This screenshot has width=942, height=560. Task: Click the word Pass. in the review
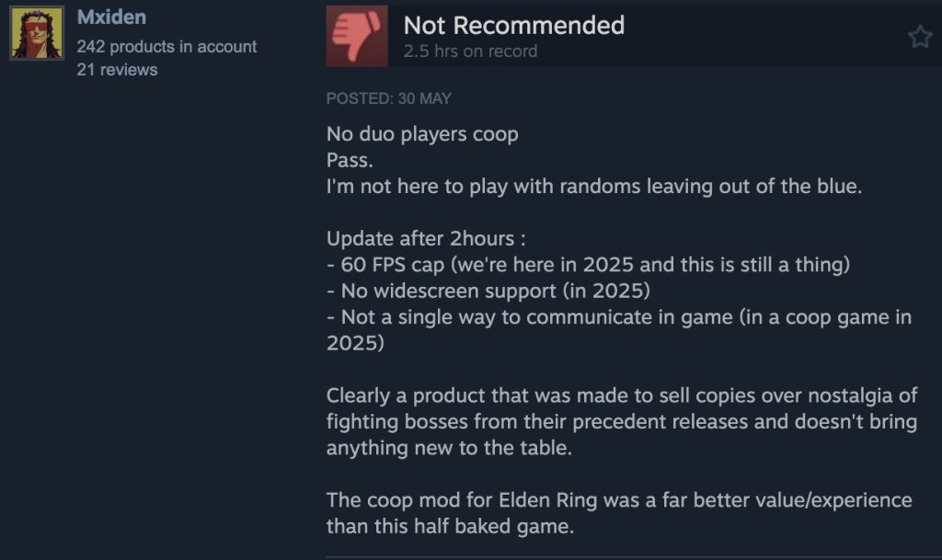tap(350, 160)
